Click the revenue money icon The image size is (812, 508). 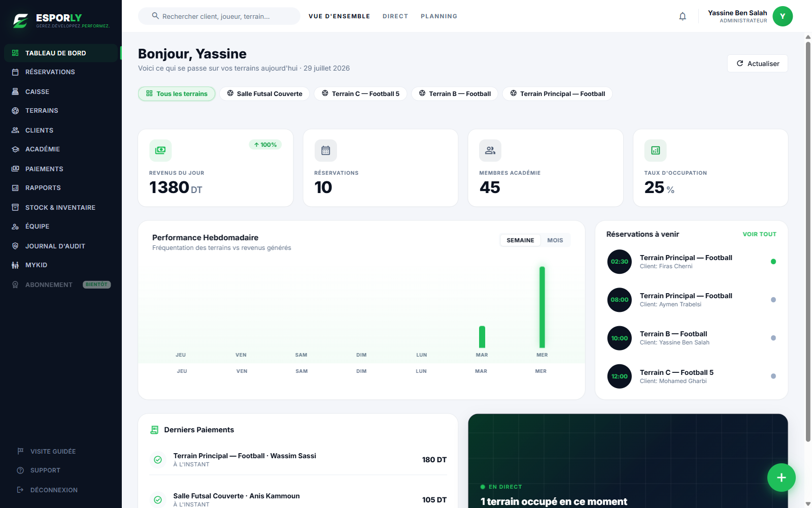pos(160,150)
